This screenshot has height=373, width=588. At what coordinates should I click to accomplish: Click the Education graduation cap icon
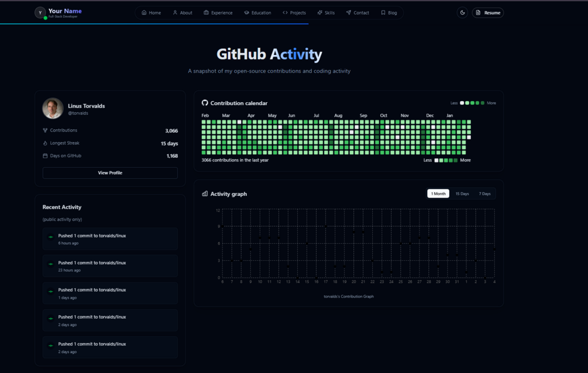click(246, 13)
